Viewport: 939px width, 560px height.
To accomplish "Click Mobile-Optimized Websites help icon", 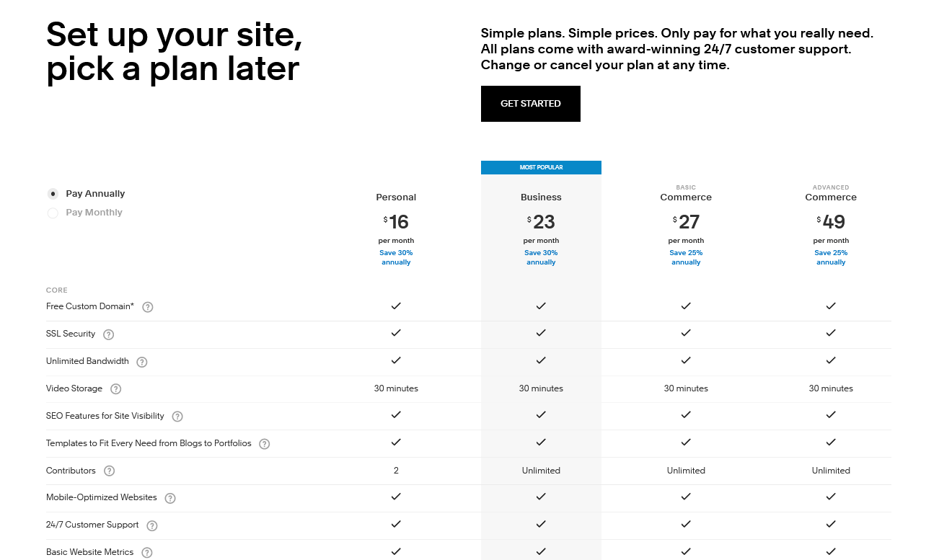I will tap(170, 498).
